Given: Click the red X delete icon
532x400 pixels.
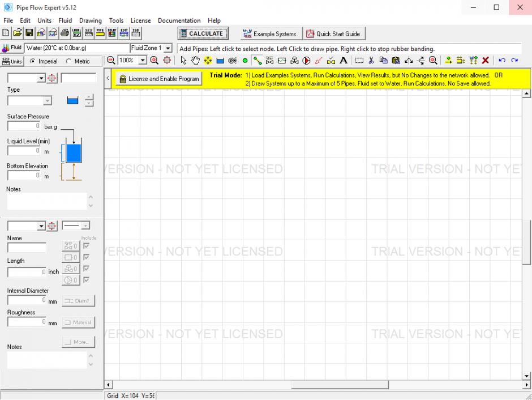Looking at the screenshot, I should [486, 61].
